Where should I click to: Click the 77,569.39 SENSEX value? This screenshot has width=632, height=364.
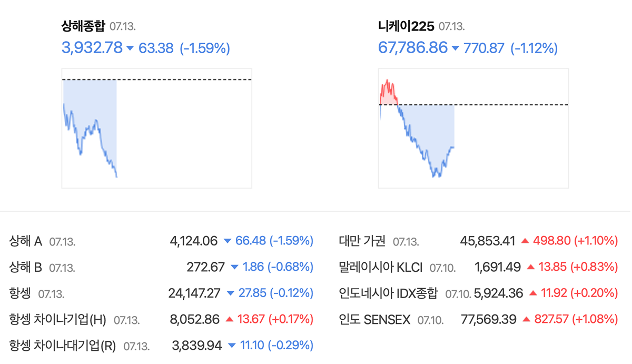click(488, 319)
